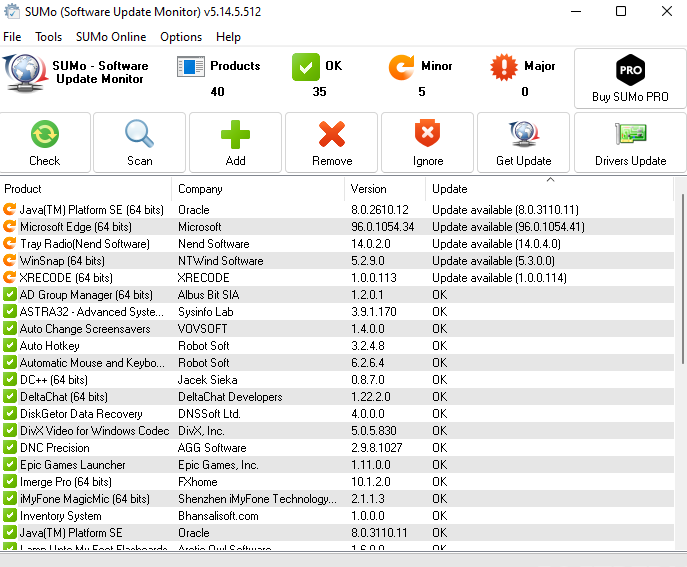
Task: Click the green OK checkmark summary icon
Action: 306,67
